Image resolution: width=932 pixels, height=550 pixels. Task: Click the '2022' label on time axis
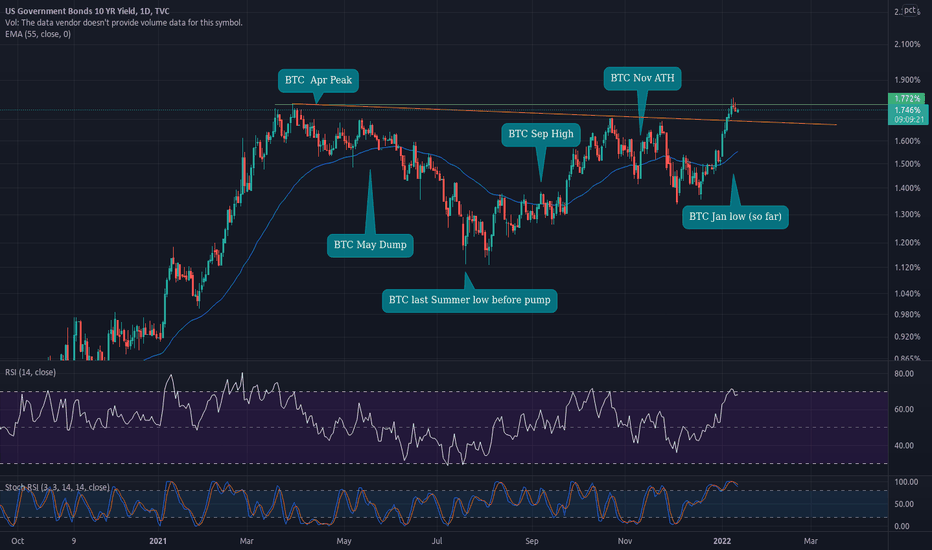pyautogui.click(x=722, y=541)
